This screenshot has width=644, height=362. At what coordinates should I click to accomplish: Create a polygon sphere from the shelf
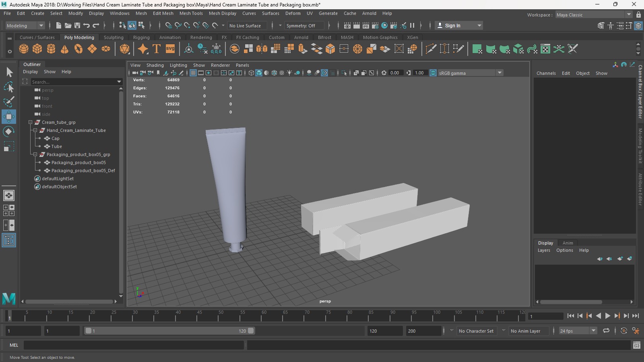[24, 49]
